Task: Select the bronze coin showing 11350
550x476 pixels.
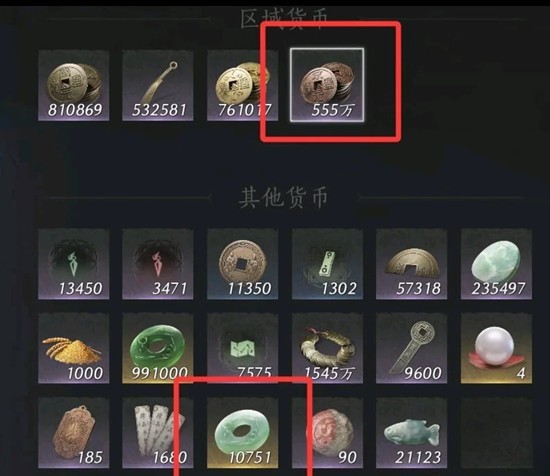Action: 242,264
